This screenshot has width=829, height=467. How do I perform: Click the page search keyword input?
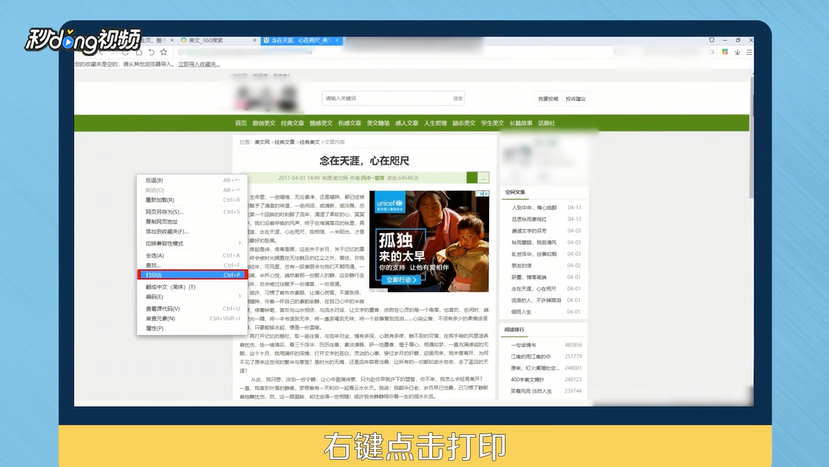(x=387, y=98)
